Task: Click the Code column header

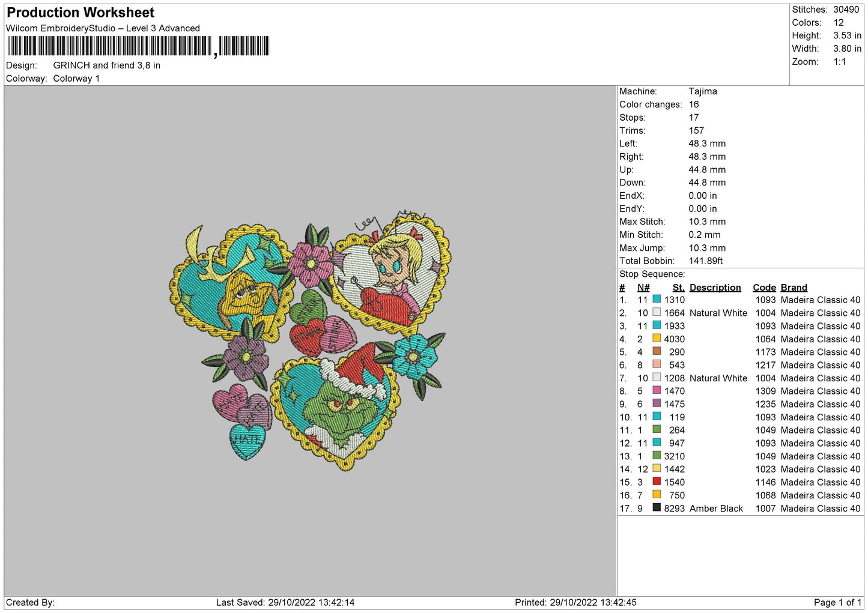Action: click(764, 288)
